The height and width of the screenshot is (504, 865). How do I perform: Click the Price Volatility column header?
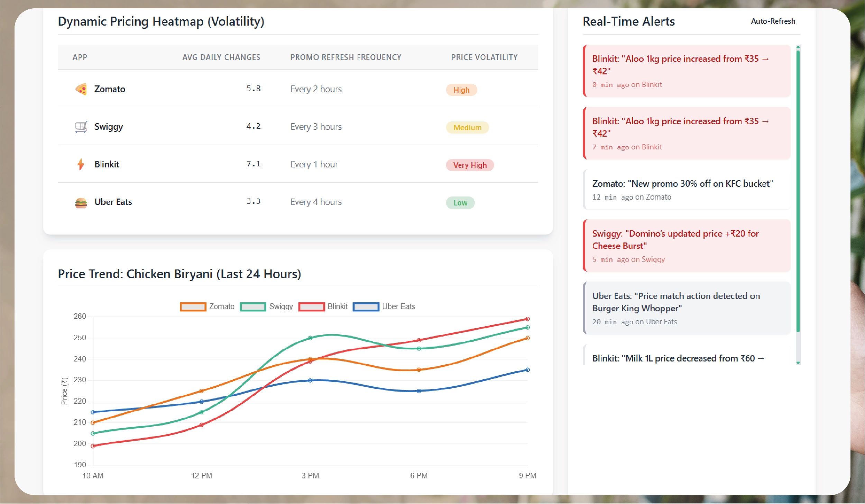pyautogui.click(x=484, y=57)
